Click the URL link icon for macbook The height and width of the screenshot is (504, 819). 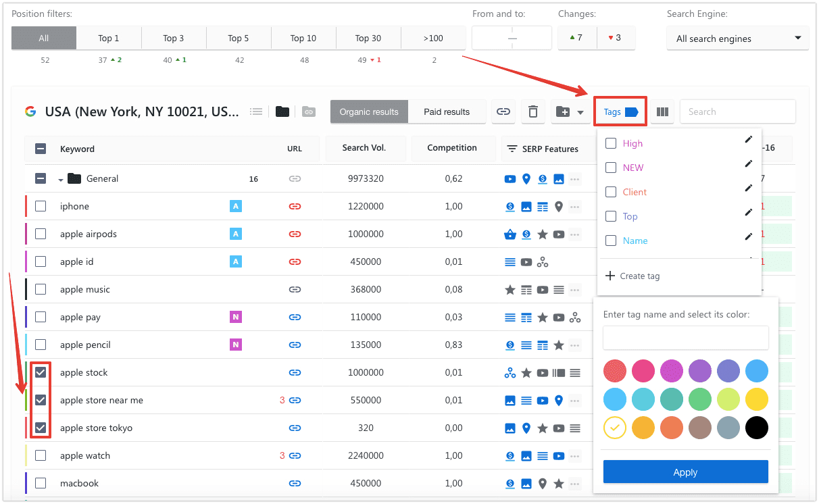pos(295,483)
